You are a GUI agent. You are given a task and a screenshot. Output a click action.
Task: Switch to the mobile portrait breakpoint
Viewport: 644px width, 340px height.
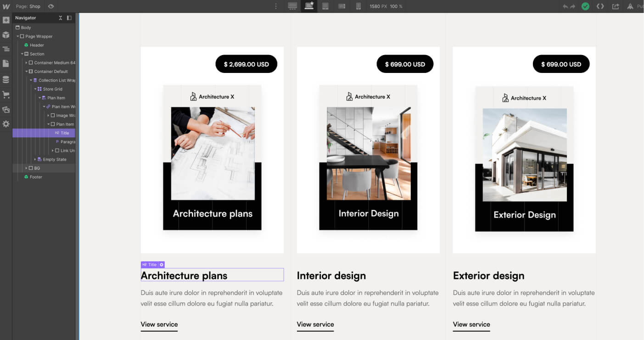[358, 6]
